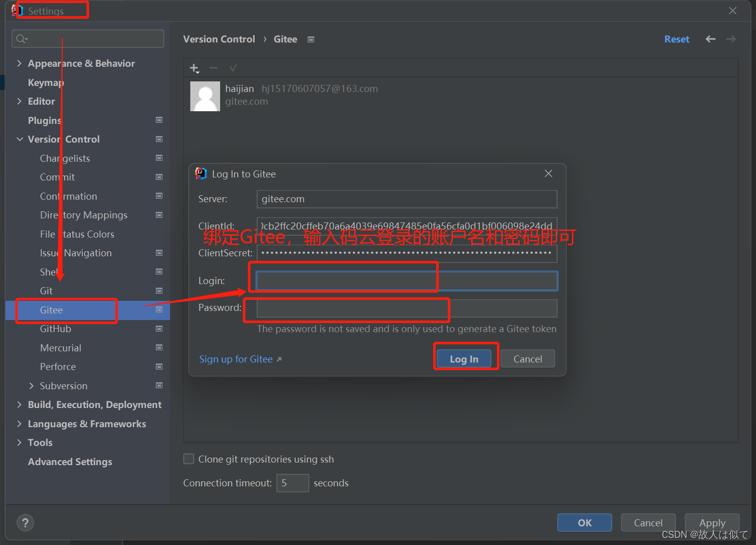Click project-level icon next to Confirmation
Screen dimensions: 756x545
point(159,196)
